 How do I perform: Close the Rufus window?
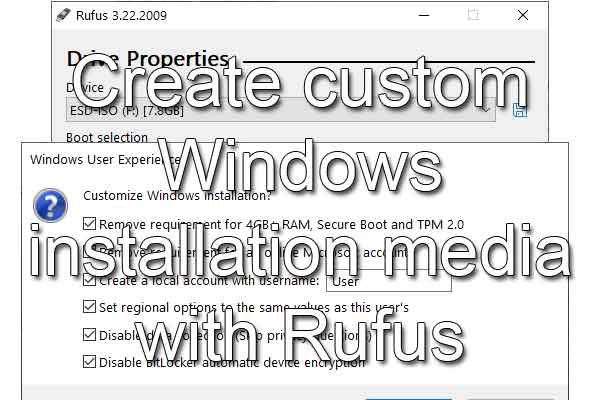(523, 15)
